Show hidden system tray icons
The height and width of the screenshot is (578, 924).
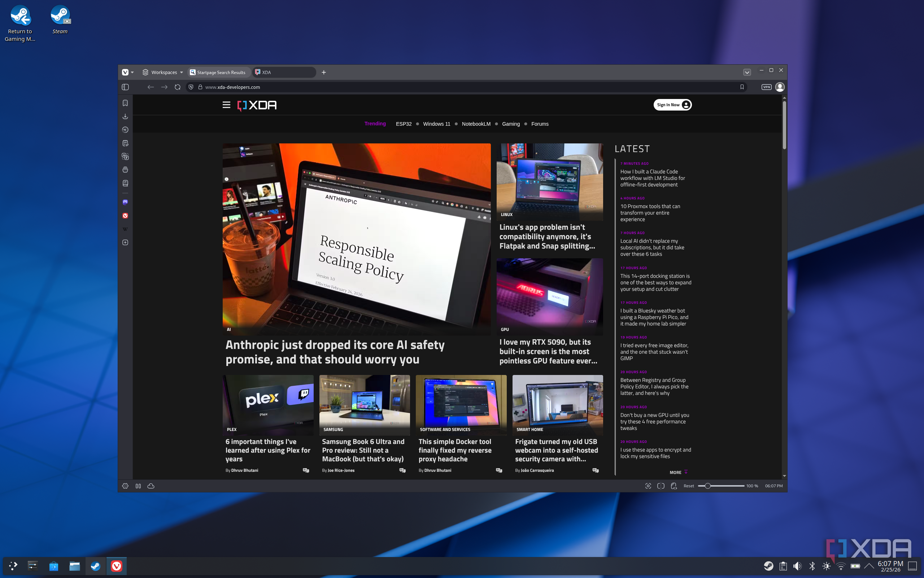pyautogui.click(x=869, y=566)
